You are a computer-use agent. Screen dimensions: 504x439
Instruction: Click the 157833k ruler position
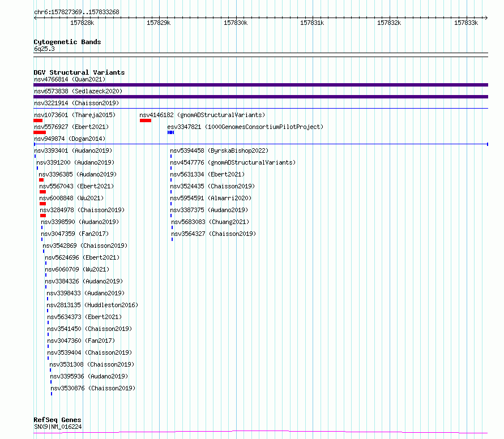pos(466,23)
